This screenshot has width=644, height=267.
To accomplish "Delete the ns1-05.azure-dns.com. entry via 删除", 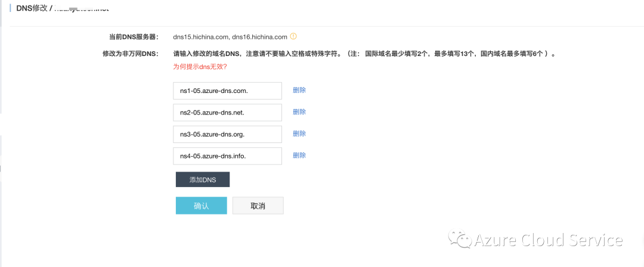I will 299,91.
